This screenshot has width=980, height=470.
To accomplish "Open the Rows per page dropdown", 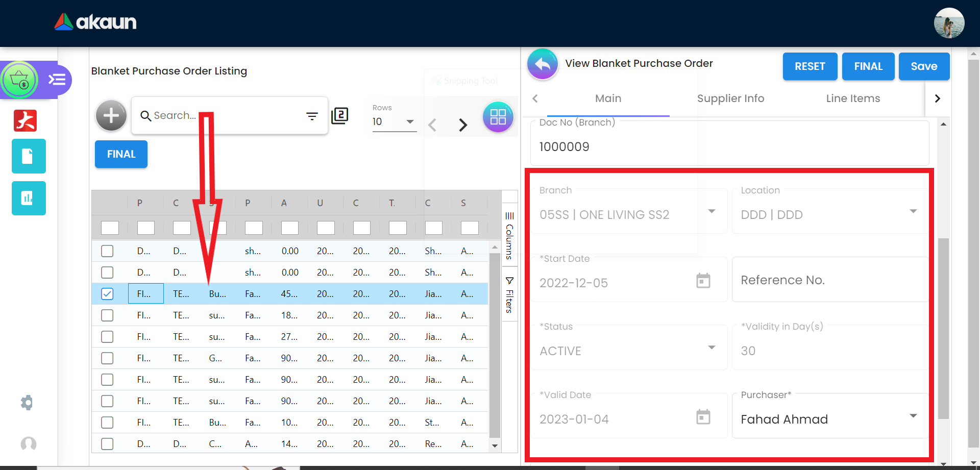I will [x=394, y=122].
